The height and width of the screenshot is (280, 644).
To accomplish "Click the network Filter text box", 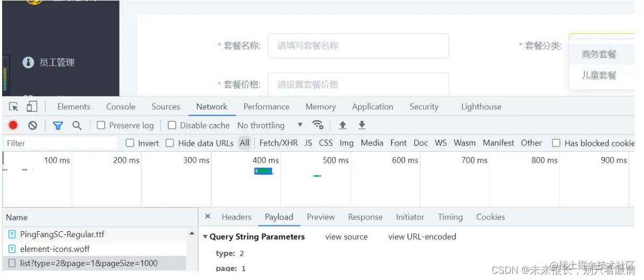I will 60,143.
